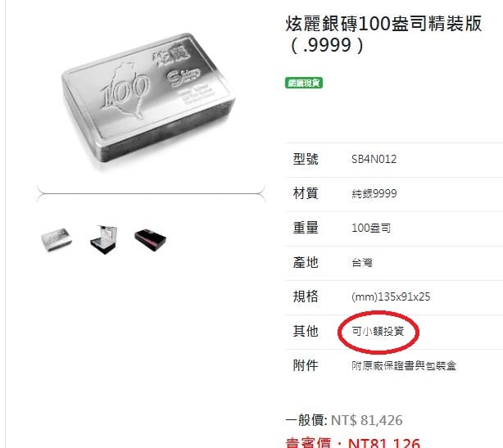
Task: Click the 材質 row label
Action: 306,193
